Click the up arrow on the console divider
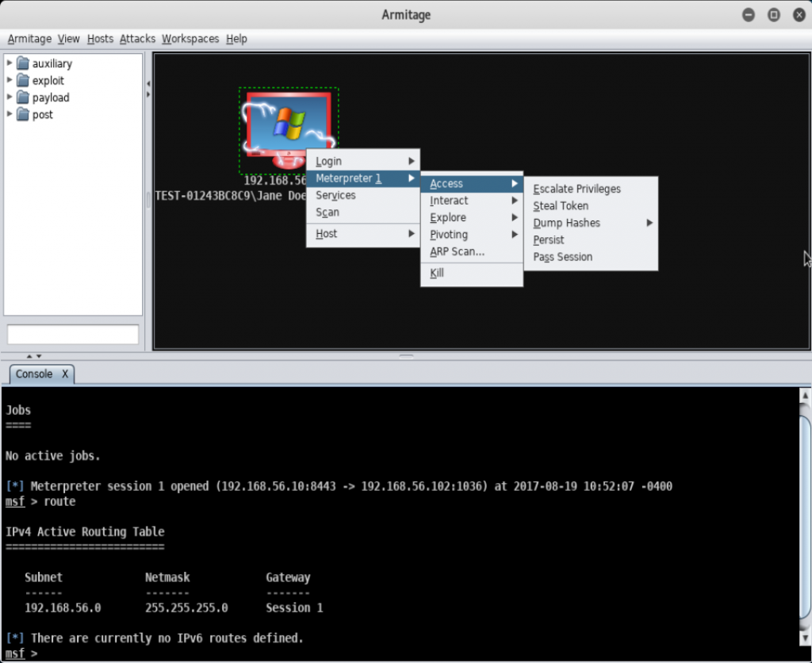This screenshot has height=663, width=812. (29, 356)
